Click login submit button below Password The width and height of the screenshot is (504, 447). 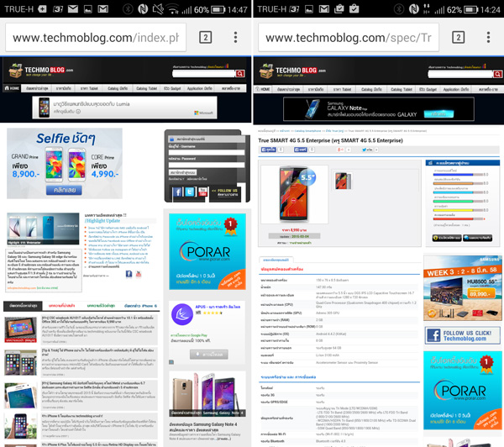coord(182,172)
